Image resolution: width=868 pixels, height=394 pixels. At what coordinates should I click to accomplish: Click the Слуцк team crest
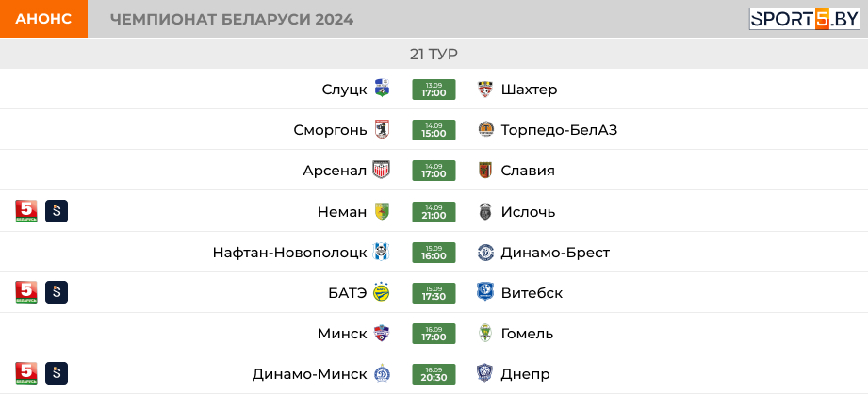click(382, 89)
